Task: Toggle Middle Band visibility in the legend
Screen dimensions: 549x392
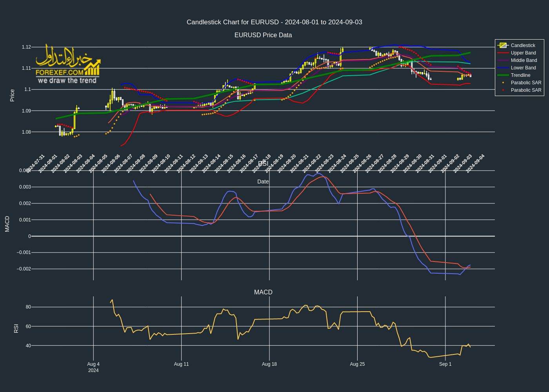Action: [x=519, y=60]
